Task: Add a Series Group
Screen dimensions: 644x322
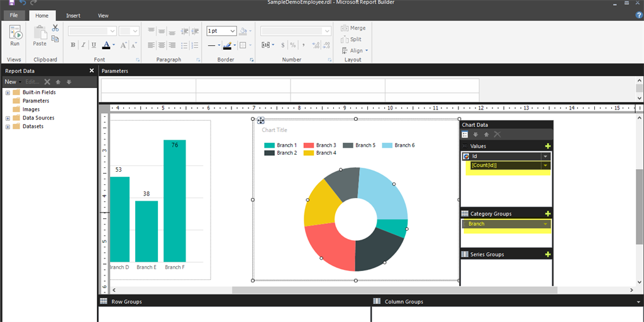Action: tap(548, 254)
